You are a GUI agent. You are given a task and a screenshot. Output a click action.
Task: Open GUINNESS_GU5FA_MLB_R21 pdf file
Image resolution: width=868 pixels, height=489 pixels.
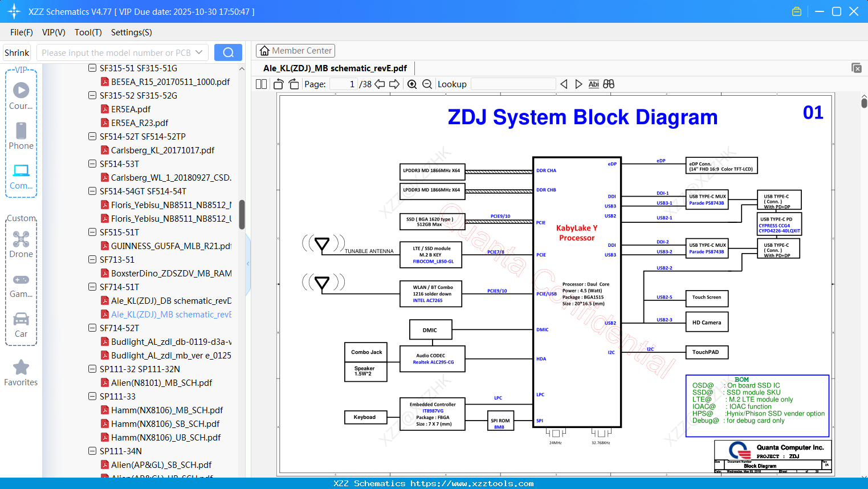coord(172,246)
